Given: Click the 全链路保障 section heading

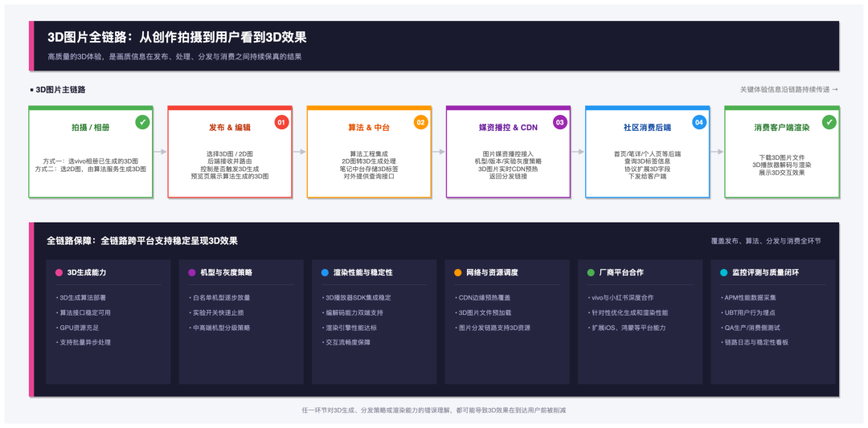Looking at the screenshot, I should pyautogui.click(x=143, y=241).
